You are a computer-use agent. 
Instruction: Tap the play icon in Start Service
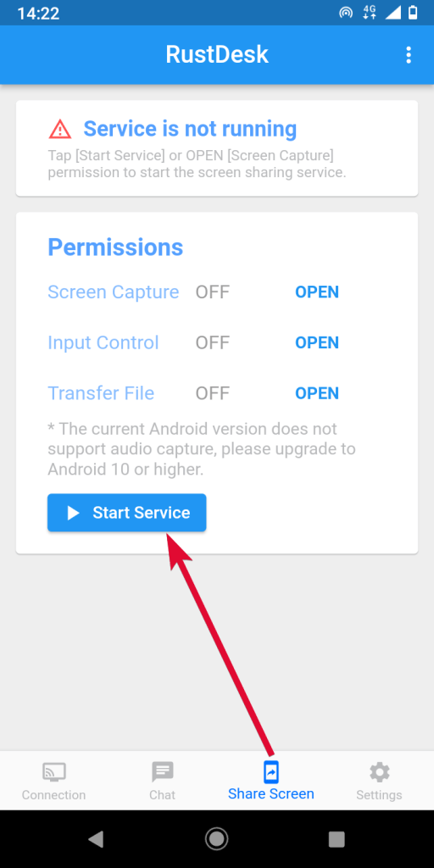(x=73, y=513)
